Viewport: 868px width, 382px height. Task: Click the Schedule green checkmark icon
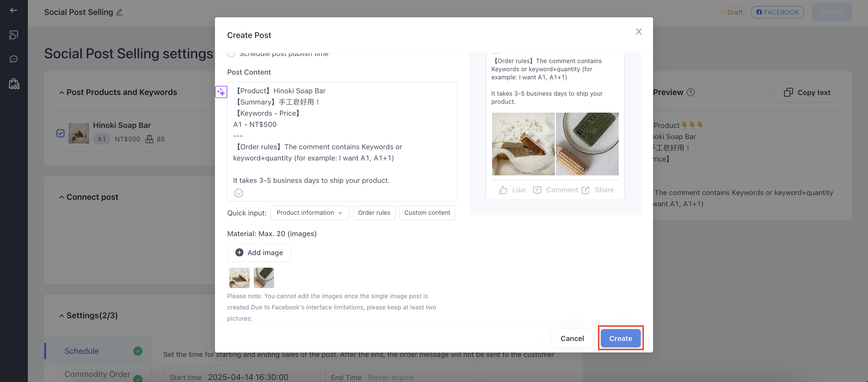[138, 351]
